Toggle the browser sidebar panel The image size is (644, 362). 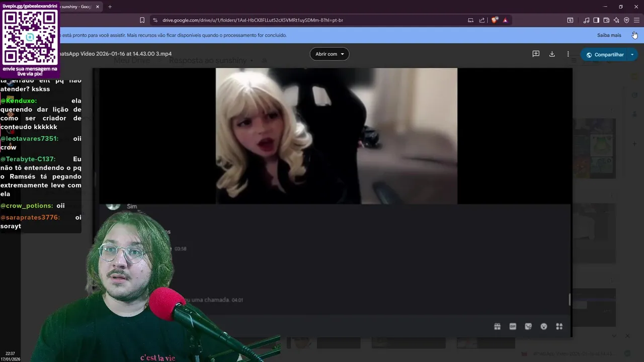click(x=596, y=20)
